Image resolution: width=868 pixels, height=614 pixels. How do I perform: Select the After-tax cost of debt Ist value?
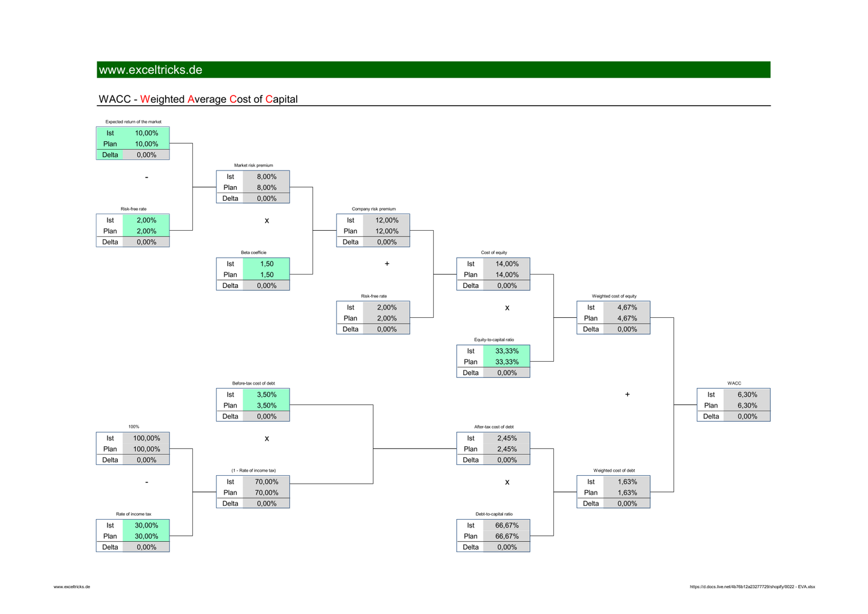point(506,438)
